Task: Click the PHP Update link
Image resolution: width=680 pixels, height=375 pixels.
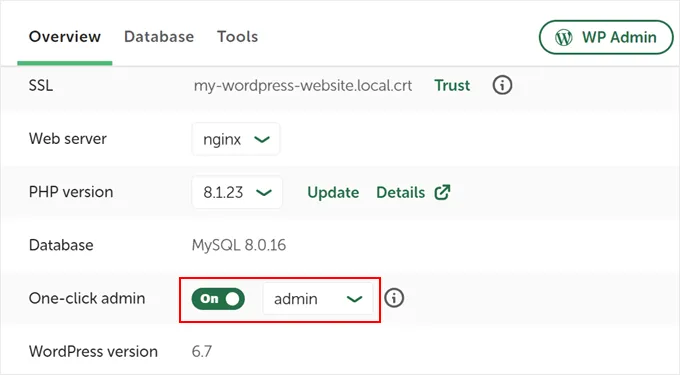Action: (x=333, y=192)
